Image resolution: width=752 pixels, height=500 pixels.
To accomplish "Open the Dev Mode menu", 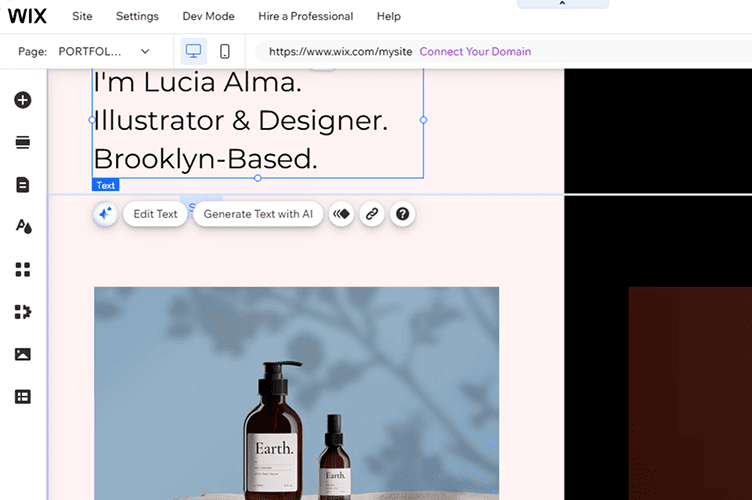I will 208,16.
